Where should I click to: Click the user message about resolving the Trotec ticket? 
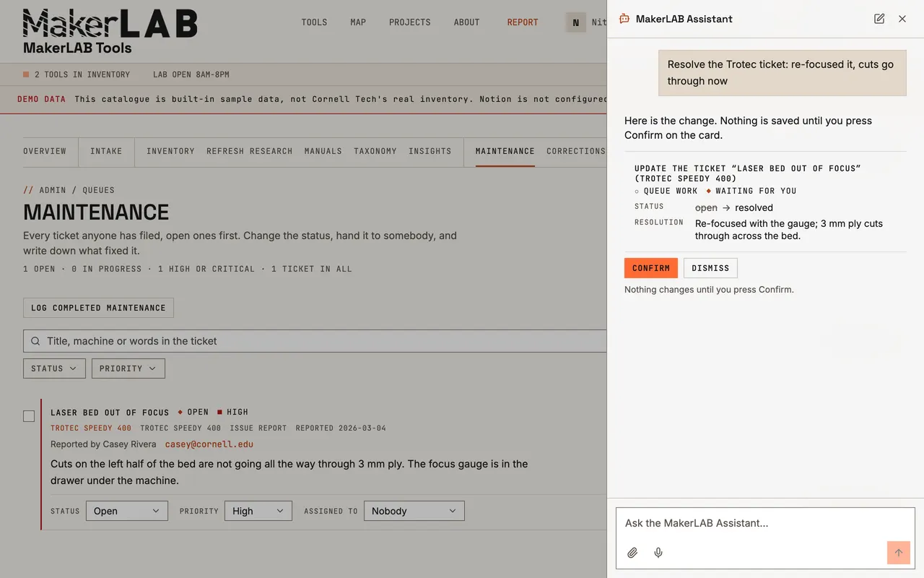click(x=782, y=72)
